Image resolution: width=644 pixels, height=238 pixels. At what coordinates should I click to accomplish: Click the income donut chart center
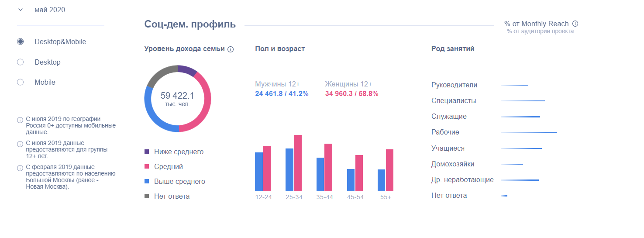tap(177, 99)
